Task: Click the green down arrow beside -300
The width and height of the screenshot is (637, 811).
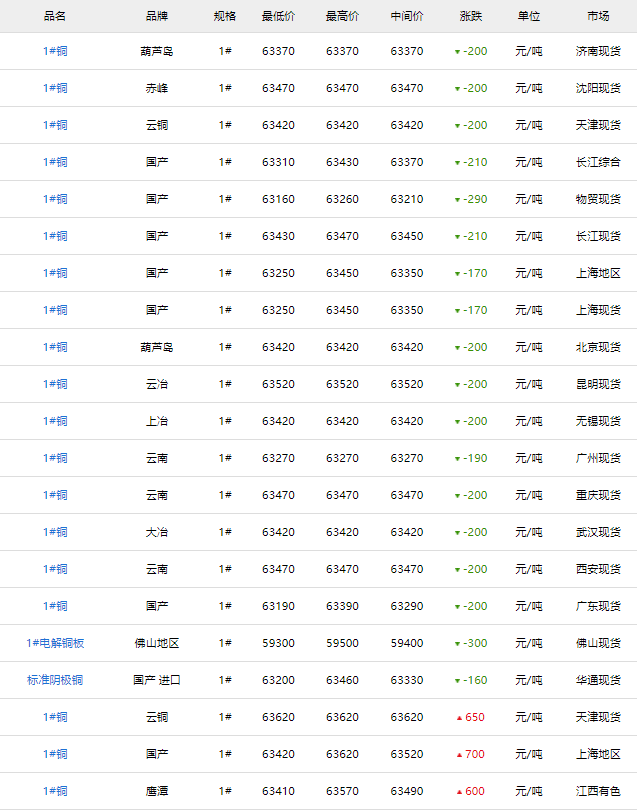Action: 457,644
